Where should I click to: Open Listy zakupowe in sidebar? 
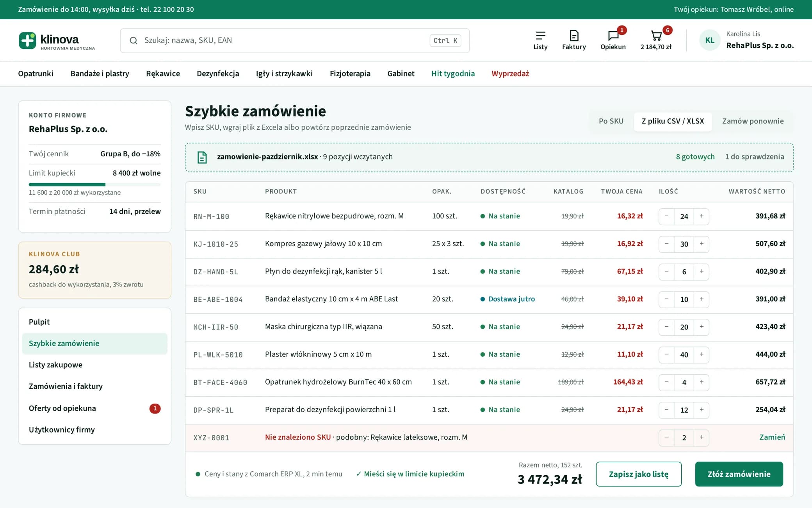[94, 365]
